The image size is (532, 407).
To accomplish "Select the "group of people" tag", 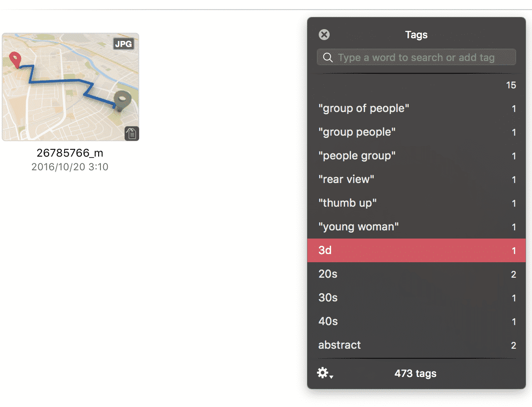I will [364, 108].
